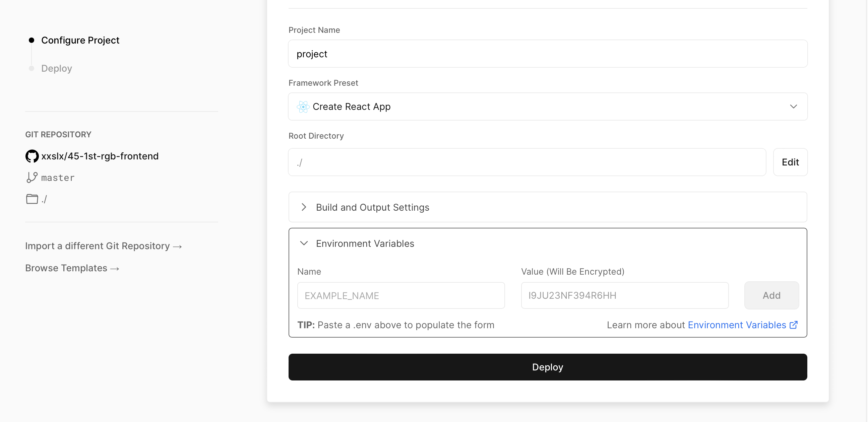Image resolution: width=868 pixels, height=422 pixels.
Task: Click the chevron beside Build and Output Settings
Action: point(304,207)
